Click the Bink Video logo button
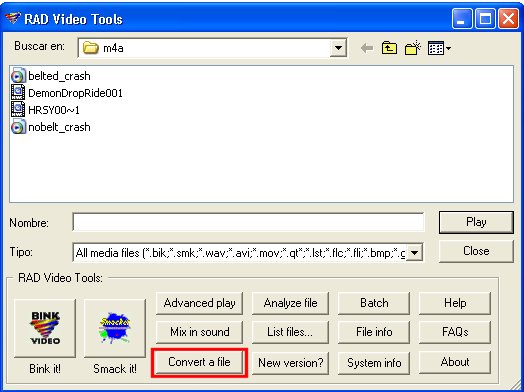 point(45,328)
